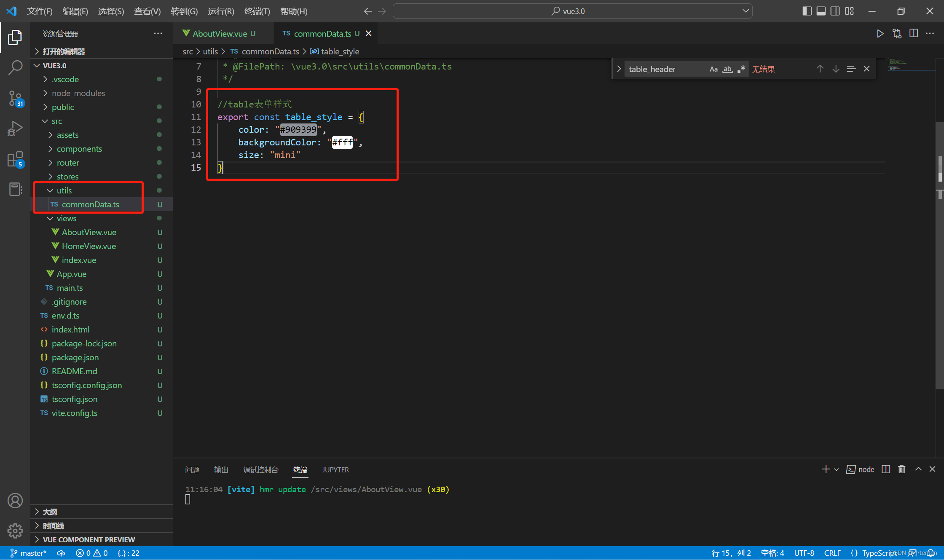This screenshot has height=560, width=944.
Task: Close the bottom panel
Action: click(932, 469)
